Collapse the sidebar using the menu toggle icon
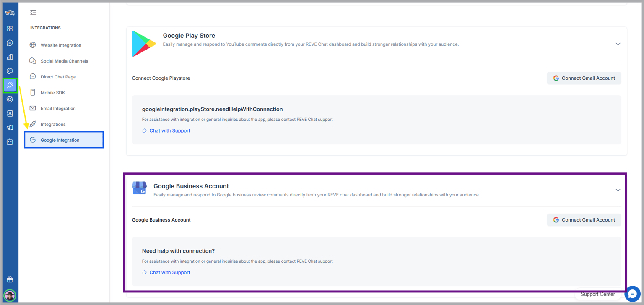Image resolution: width=644 pixels, height=305 pixels. point(33,13)
